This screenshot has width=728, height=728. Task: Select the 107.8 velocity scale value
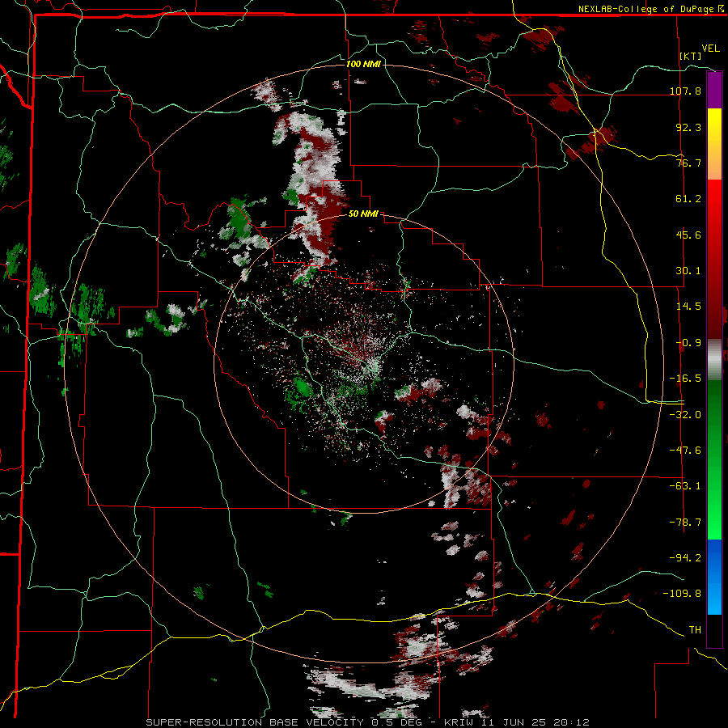[x=685, y=91]
